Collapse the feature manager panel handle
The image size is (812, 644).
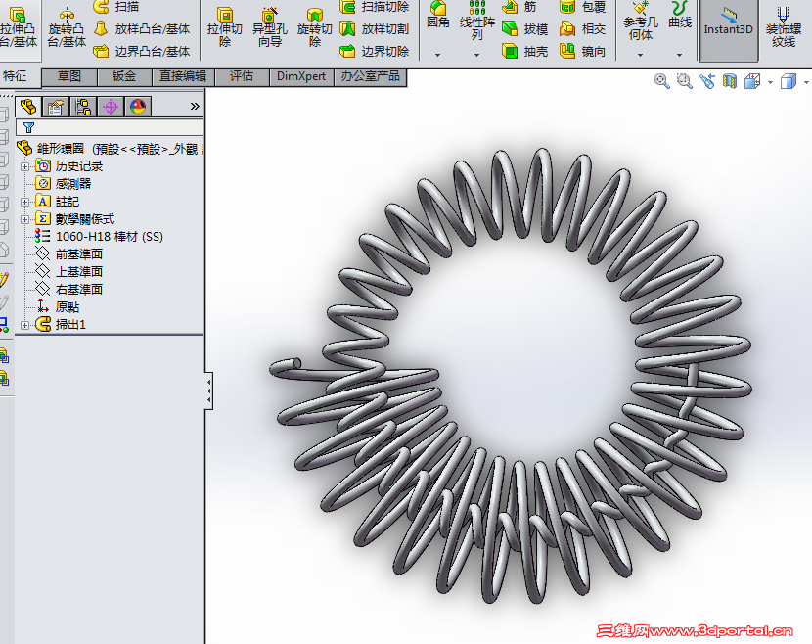tap(208, 391)
